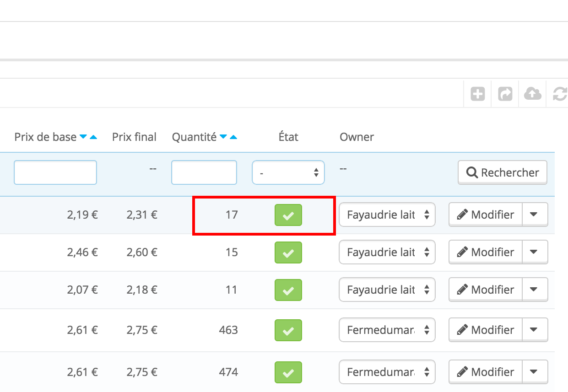Sort Quantité descending arrow
This screenshot has width=568, height=392.
click(x=223, y=137)
